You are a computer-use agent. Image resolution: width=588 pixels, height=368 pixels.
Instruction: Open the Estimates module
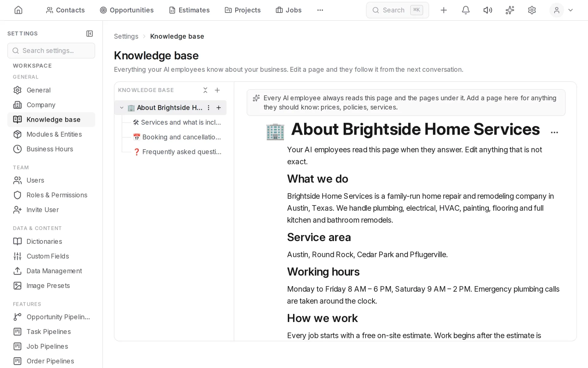(x=189, y=10)
